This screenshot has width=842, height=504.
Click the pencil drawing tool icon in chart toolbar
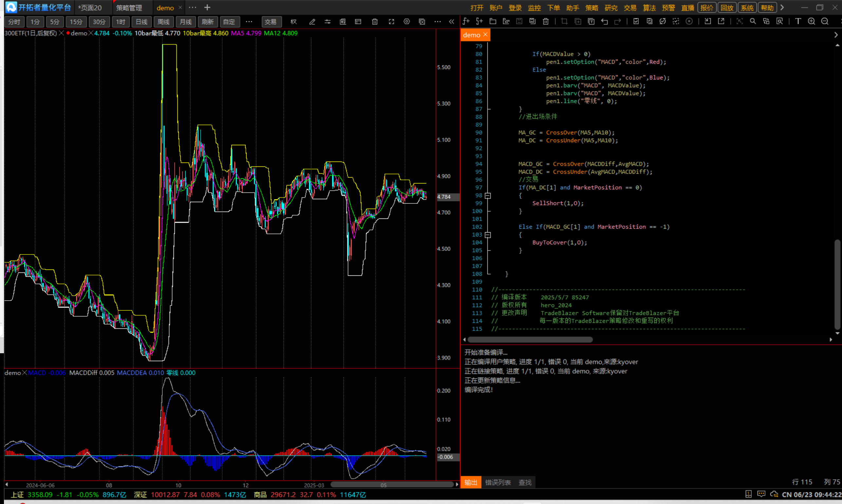point(312,22)
